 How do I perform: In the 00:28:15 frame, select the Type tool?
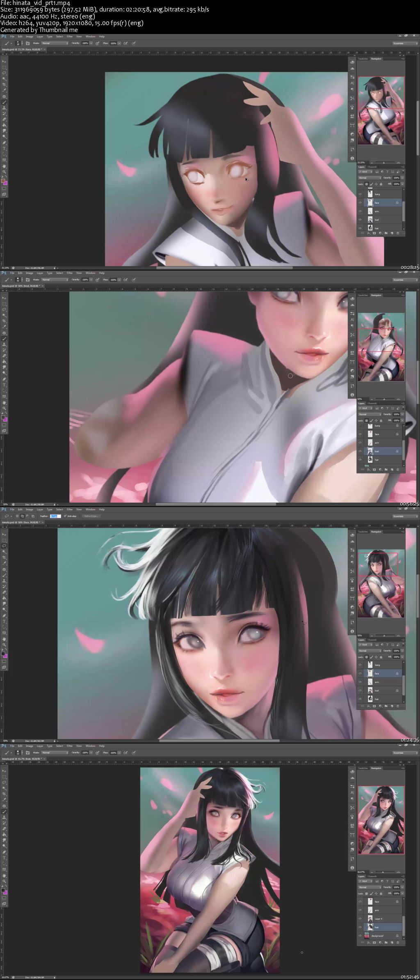[x=4, y=149]
